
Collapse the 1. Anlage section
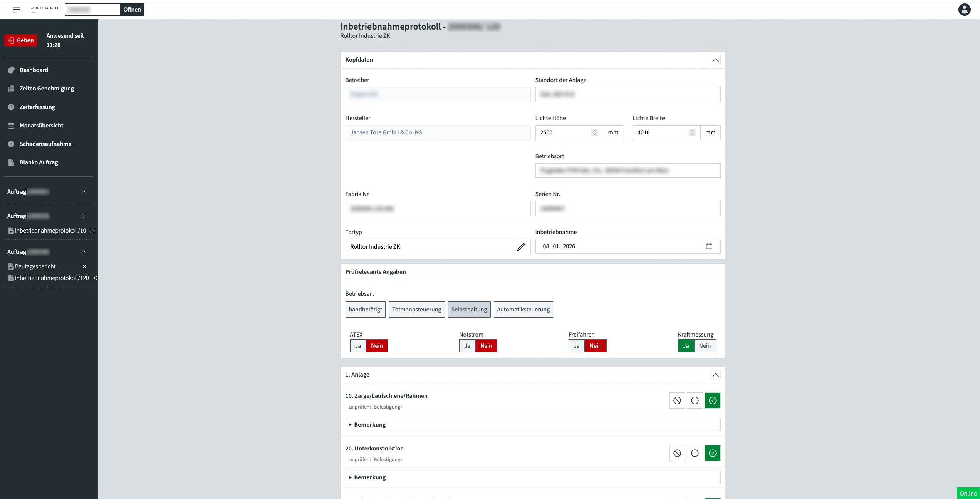pyautogui.click(x=715, y=375)
